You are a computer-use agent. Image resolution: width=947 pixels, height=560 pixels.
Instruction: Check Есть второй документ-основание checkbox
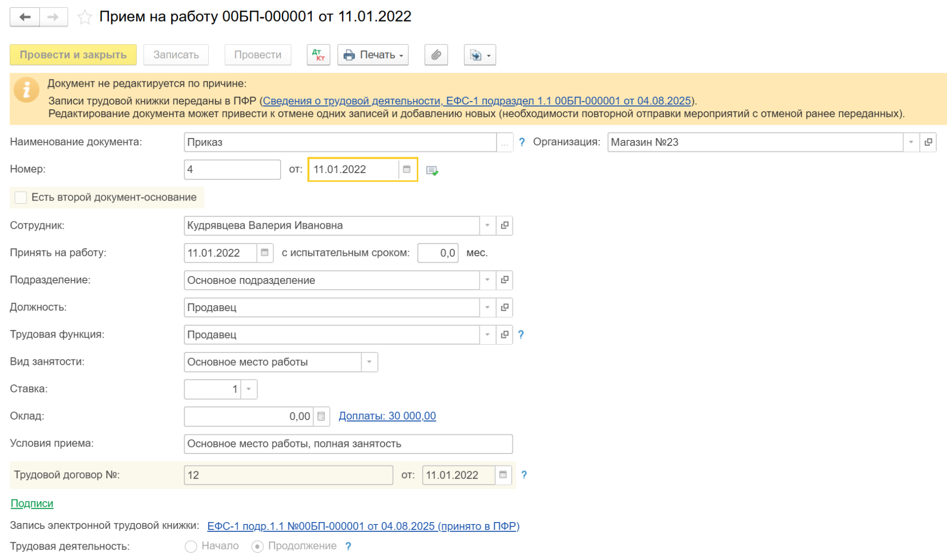(x=21, y=198)
